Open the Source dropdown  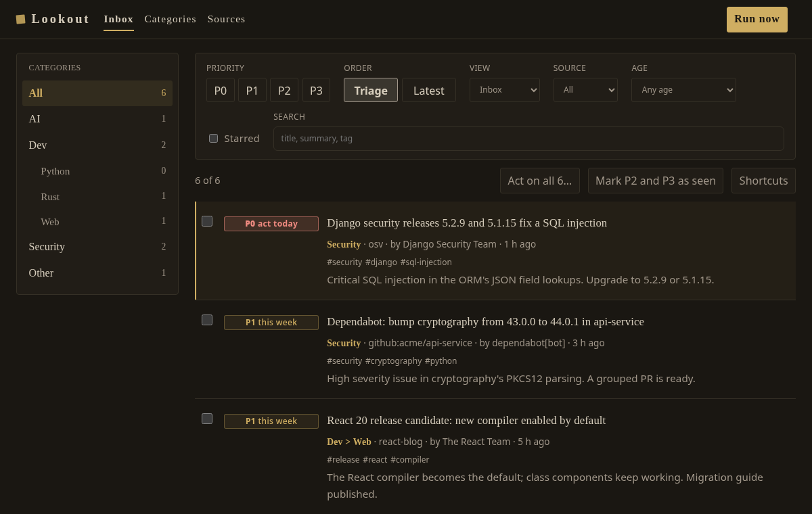tap(585, 90)
